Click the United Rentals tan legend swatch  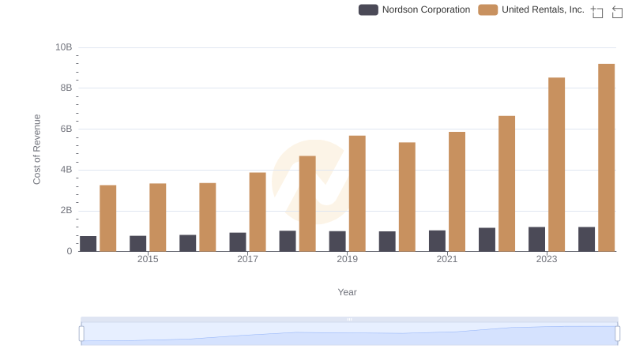(487, 9)
